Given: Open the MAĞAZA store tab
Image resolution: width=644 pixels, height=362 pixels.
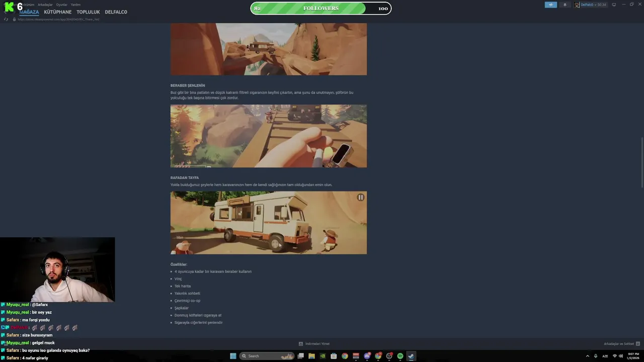Looking at the screenshot, I should click(x=29, y=12).
